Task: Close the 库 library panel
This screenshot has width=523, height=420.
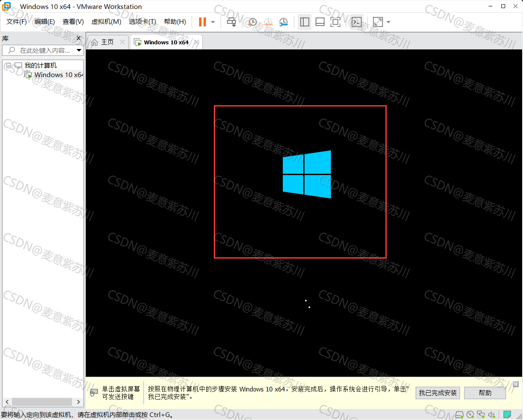Action: click(78, 38)
